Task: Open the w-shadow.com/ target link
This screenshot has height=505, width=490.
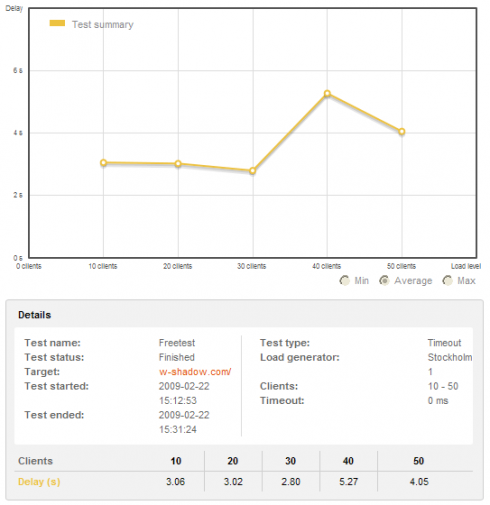Action: click(x=195, y=372)
